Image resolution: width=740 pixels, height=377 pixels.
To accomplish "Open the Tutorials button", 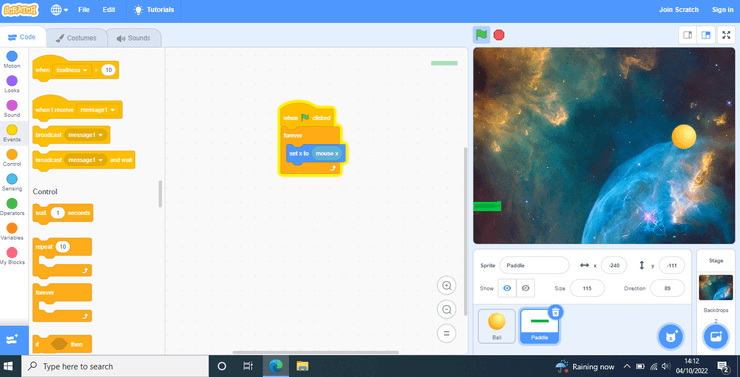I will point(154,10).
